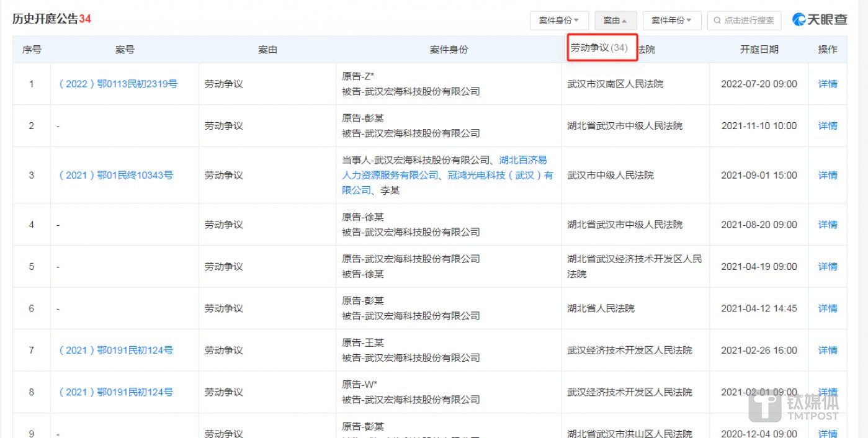Click 详情 for the 2021-04-12 hearing
This screenshot has height=438, width=868.
(x=828, y=308)
